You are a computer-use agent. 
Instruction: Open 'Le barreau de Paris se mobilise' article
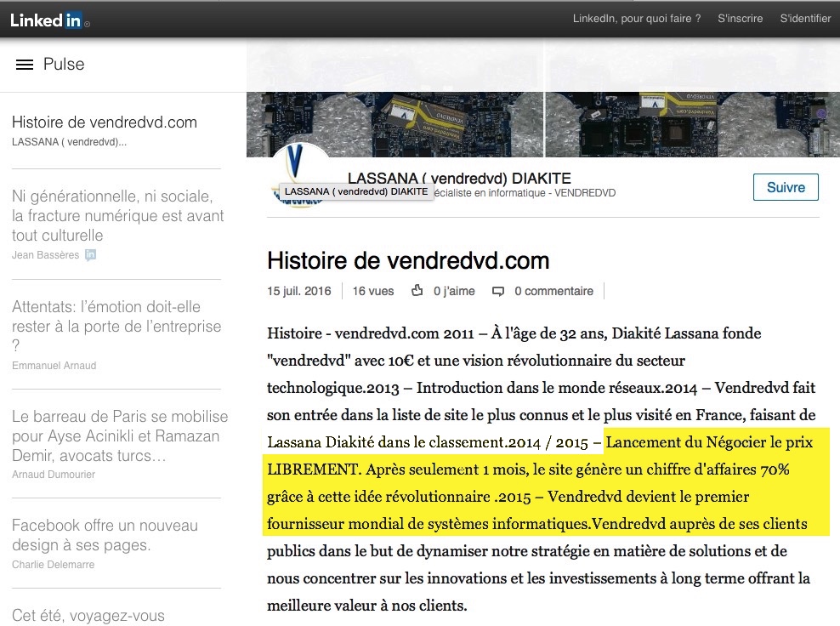tap(120, 435)
